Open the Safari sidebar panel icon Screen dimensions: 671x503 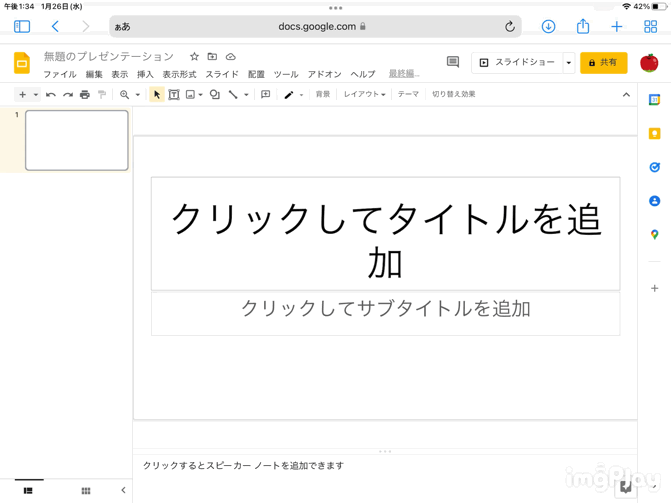[x=22, y=27]
